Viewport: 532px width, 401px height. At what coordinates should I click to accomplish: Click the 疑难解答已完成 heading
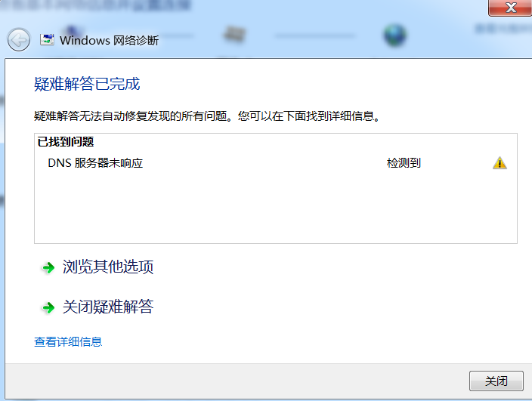pos(87,84)
